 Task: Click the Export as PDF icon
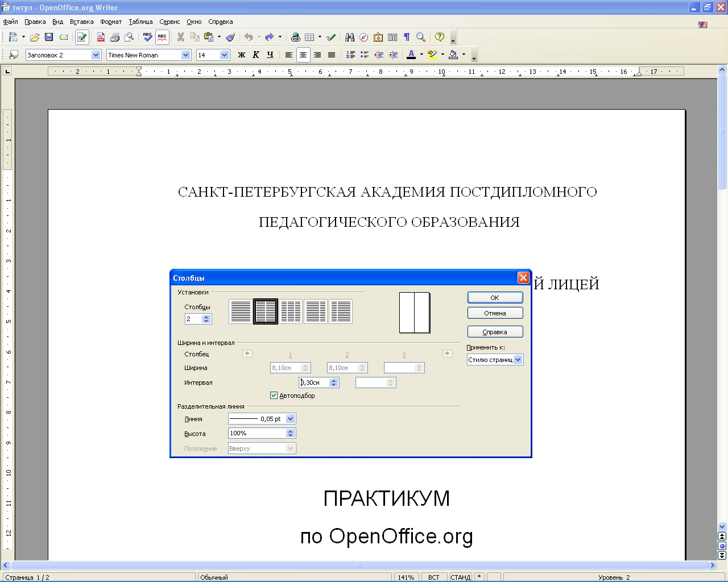pos(101,37)
